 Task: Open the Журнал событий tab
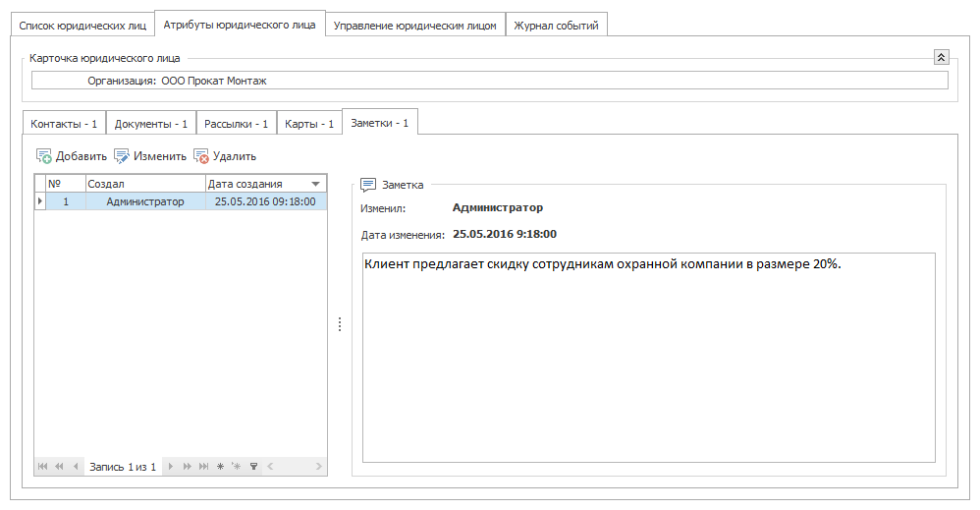click(x=556, y=26)
